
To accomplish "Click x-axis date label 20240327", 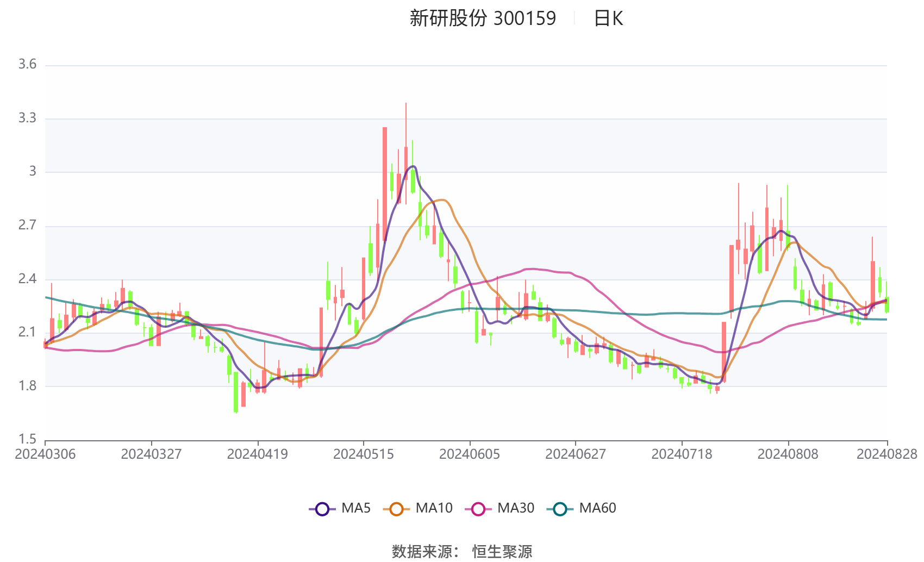I will coord(151,454).
